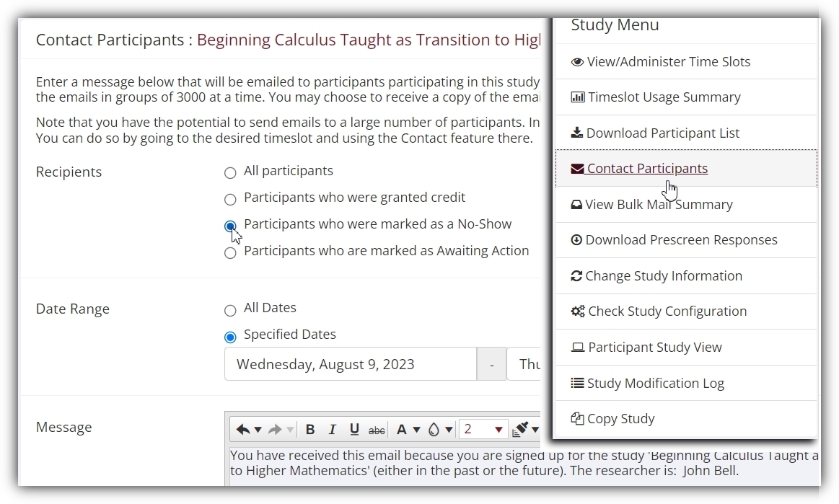The image size is (839, 504).
Task: Open the font size dropdown showing 2
Action: point(483,429)
